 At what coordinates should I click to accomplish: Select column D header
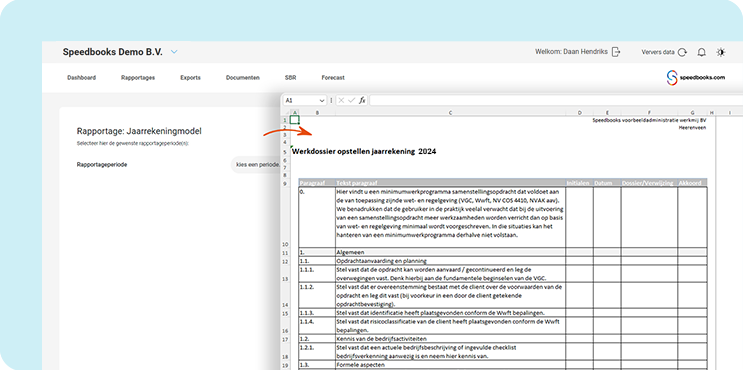click(580, 113)
